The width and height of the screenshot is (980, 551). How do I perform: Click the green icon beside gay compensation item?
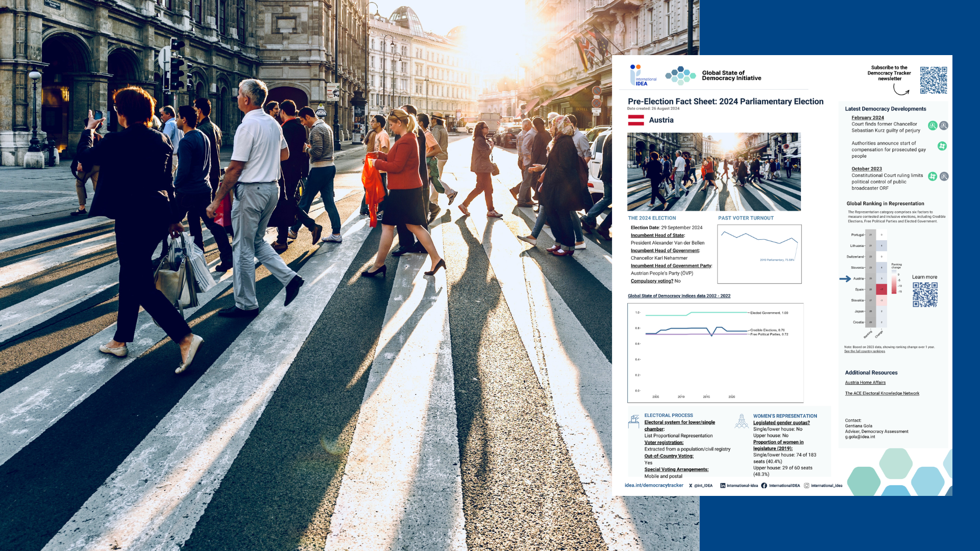[942, 146]
